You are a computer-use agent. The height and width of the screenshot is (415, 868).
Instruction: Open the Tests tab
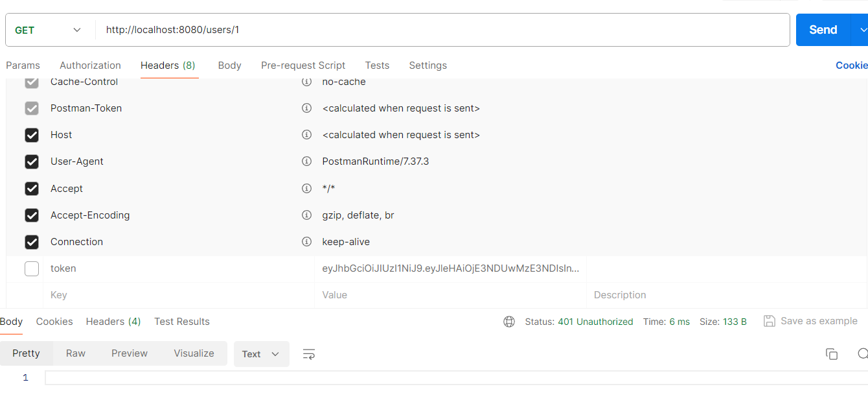click(x=377, y=65)
